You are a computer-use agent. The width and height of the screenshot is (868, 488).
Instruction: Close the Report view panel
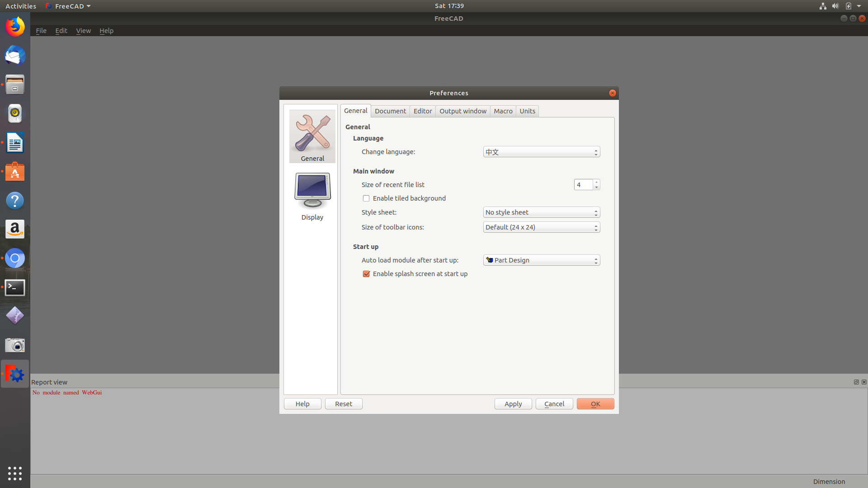pos(864,382)
